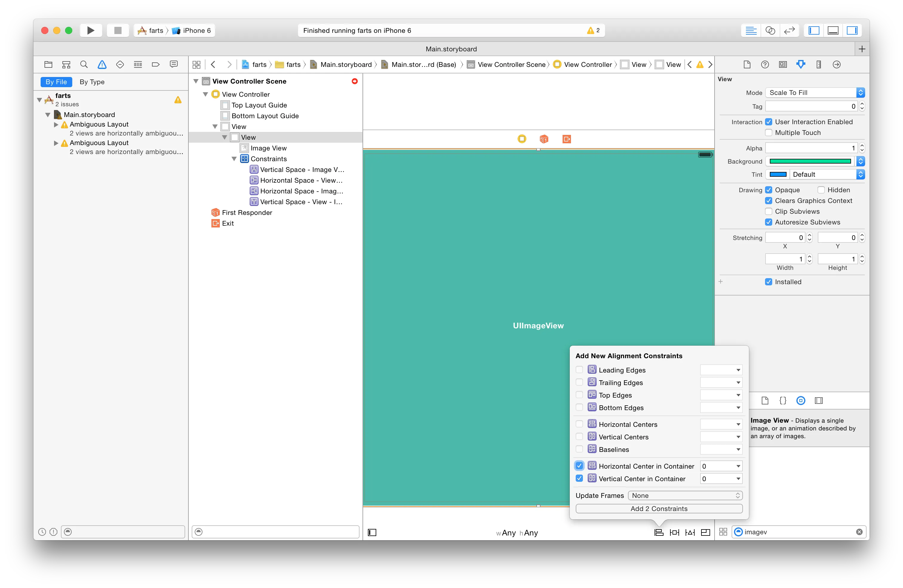Viewport: 903px width, 588px height.
Task: Open the Align constraints popup
Action: point(659,532)
